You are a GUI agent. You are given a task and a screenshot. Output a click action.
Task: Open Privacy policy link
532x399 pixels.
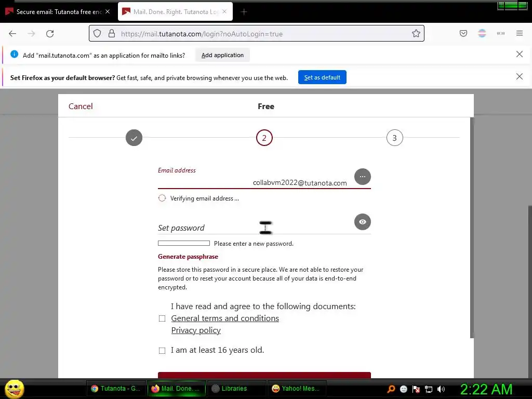point(196,330)
